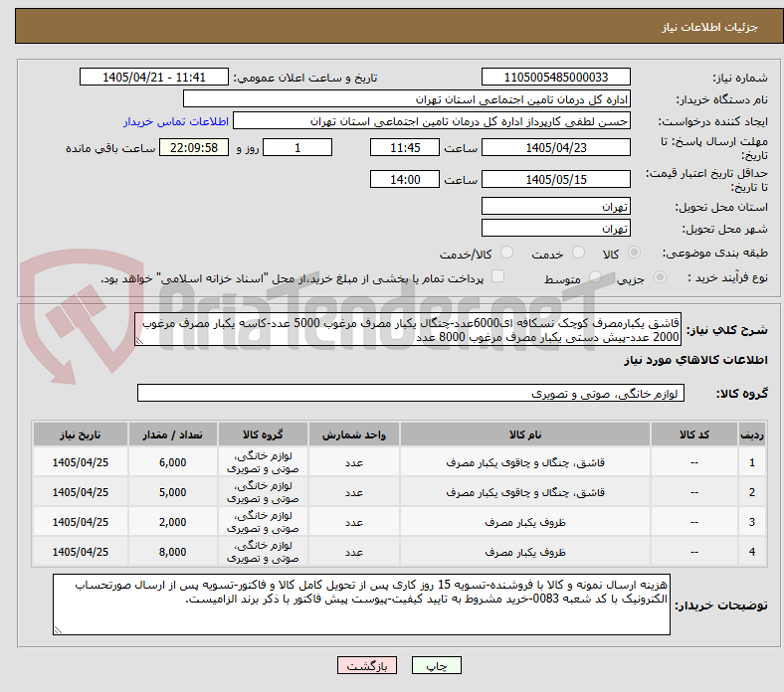The width and height of the screenshot is (784, 692).
Task: Click the گروه کالا column header
Action: pos(263,434)
